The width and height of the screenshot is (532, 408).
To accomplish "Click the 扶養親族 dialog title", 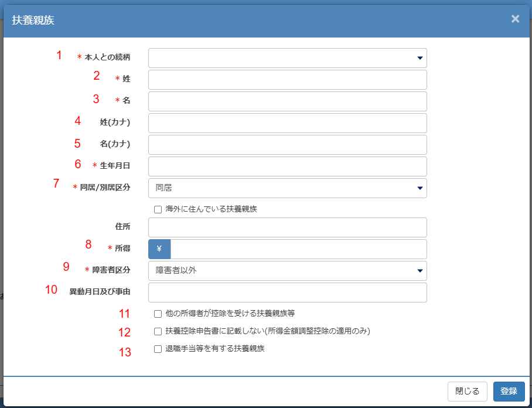I will coord(33,20).
